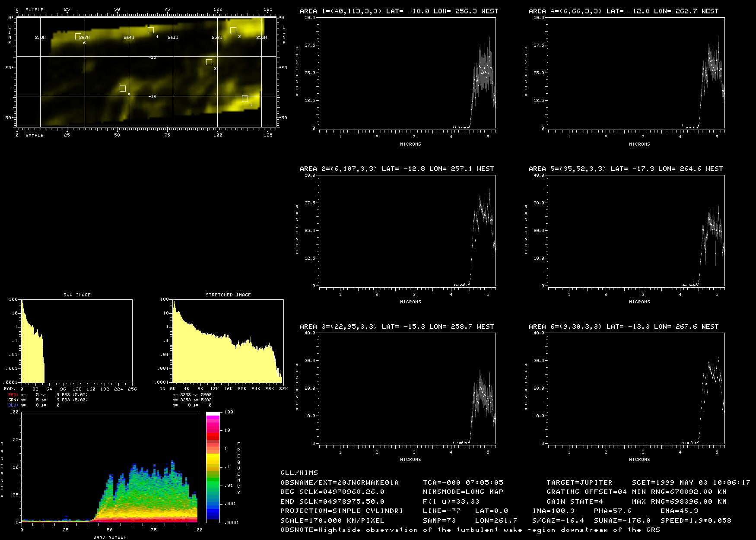Click the -15 latitude gridline label

(152, 57)
